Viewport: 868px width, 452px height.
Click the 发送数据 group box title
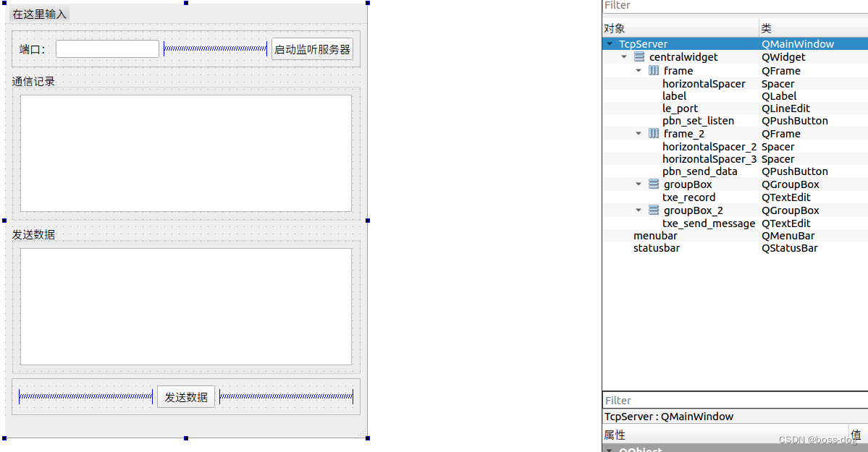point(34,234)
